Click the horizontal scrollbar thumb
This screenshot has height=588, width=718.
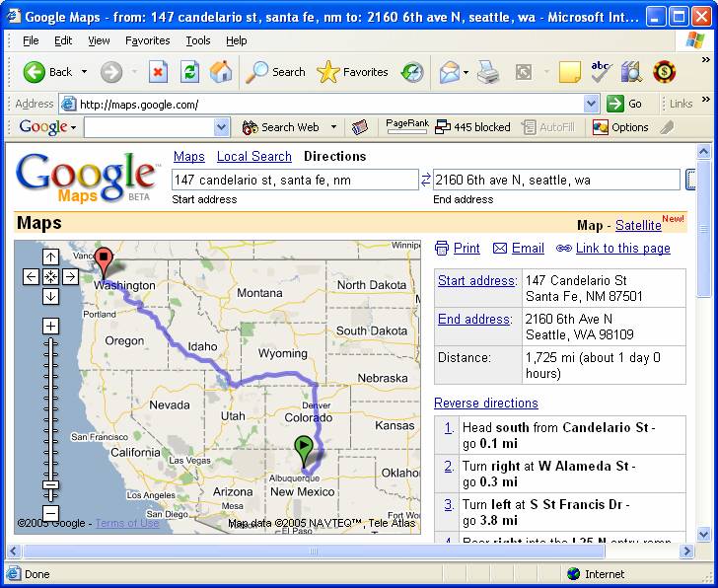coord(314,551)
